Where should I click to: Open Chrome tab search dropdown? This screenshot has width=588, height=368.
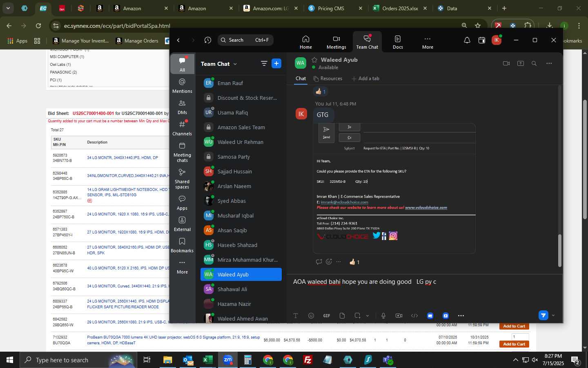(x=8, y=8)
